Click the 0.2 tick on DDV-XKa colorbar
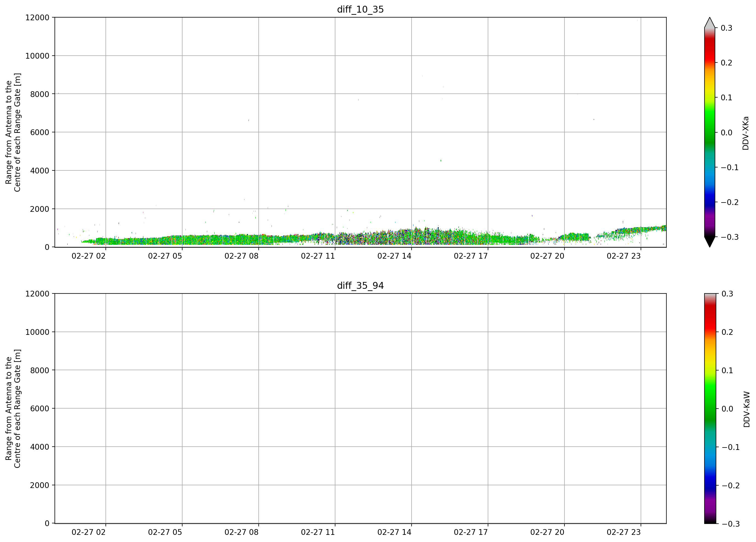 [x=727, y=63]
